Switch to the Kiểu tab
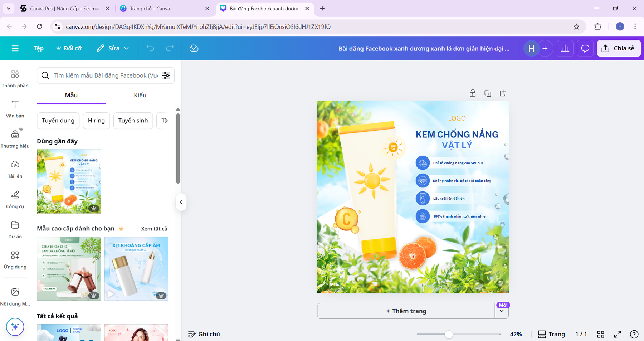Viewport: 644px width, 341px height. click(140, 95)
